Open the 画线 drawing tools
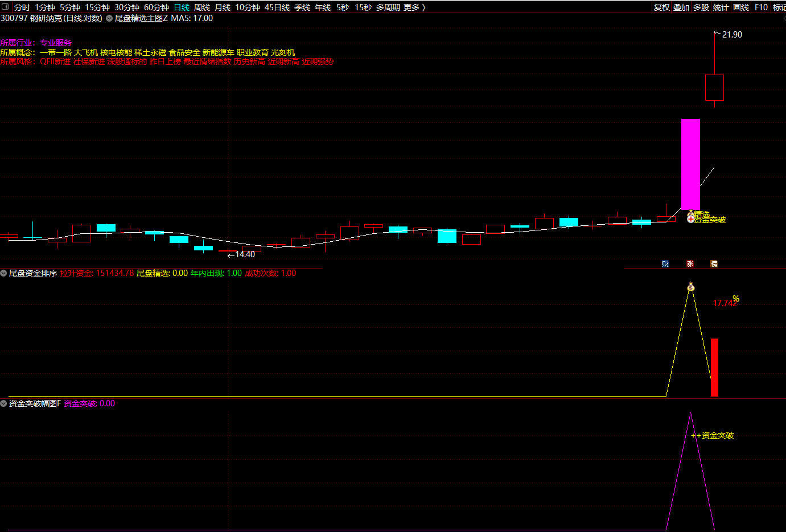 tap(741, 7)
